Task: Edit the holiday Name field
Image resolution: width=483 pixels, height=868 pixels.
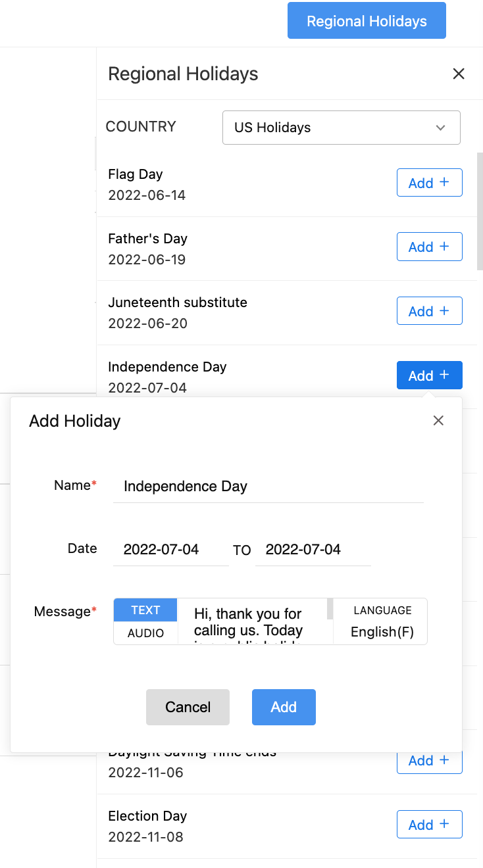Action: tap(268, 487)
